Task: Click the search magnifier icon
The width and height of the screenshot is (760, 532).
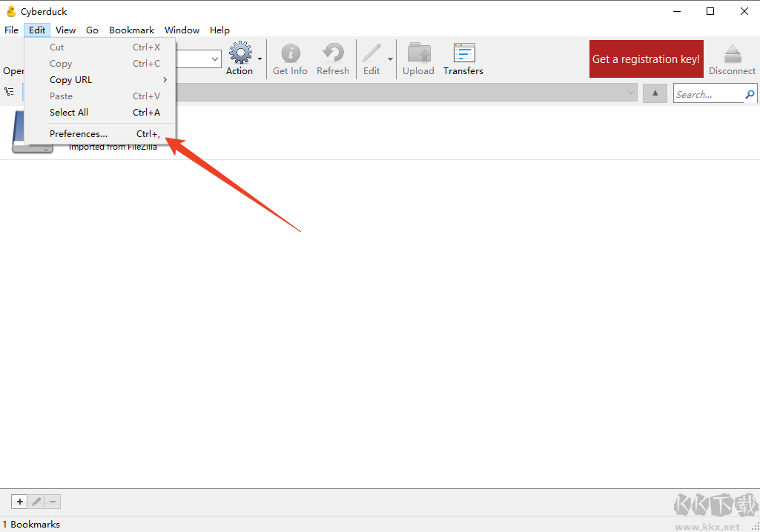Action: point(750,94)
